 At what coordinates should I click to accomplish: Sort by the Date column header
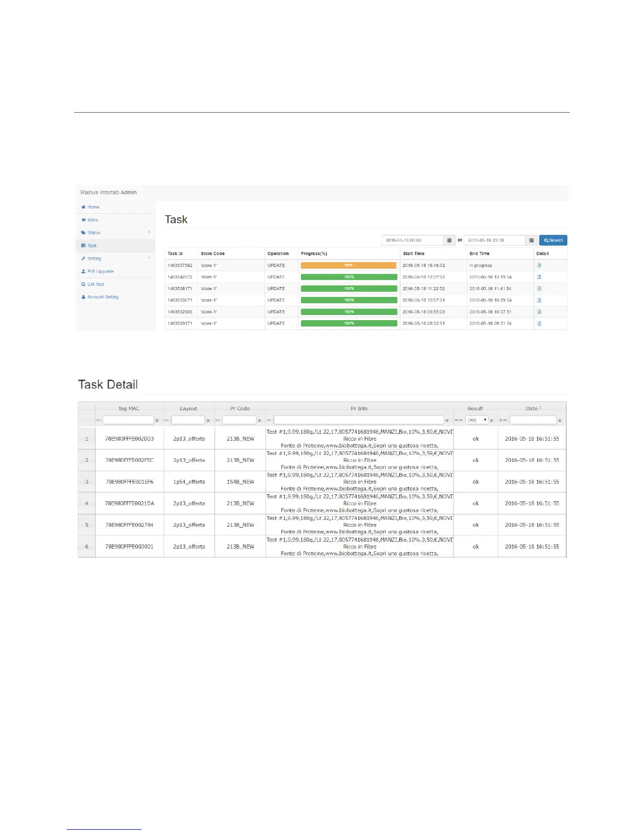532,409
